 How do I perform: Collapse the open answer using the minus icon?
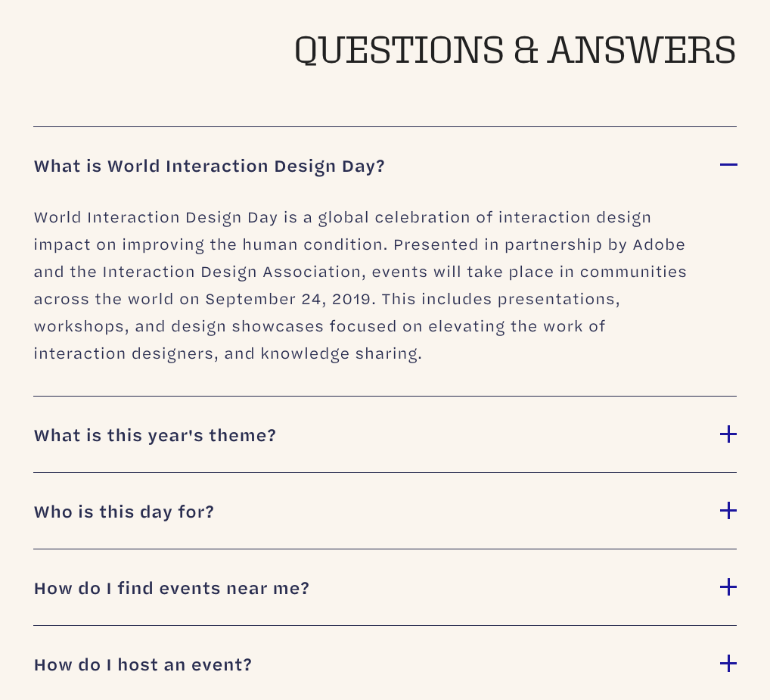point(728,165)
